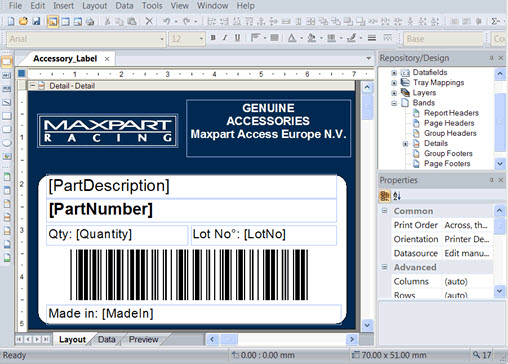Viewport: 508px width, 364px height.
Task: Select Report Headers in Bands tree
Action: click(451, 113)
